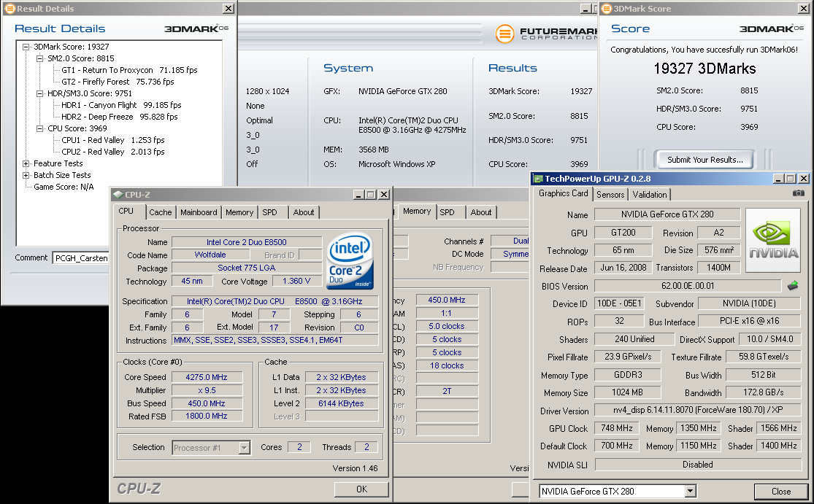Click the BIOS save chip icon in GPU-Z
The width and height of the screenshot is (814, 504).
coord(793,286)
